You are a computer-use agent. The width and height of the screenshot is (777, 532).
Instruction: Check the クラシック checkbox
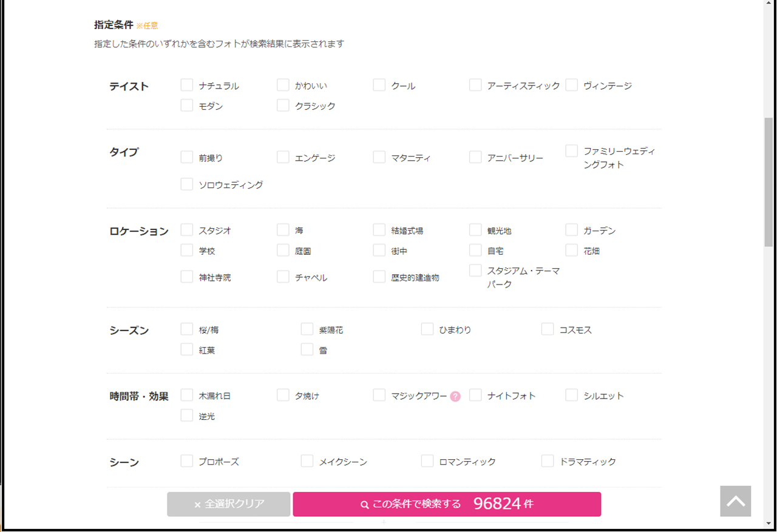(283, 106)
